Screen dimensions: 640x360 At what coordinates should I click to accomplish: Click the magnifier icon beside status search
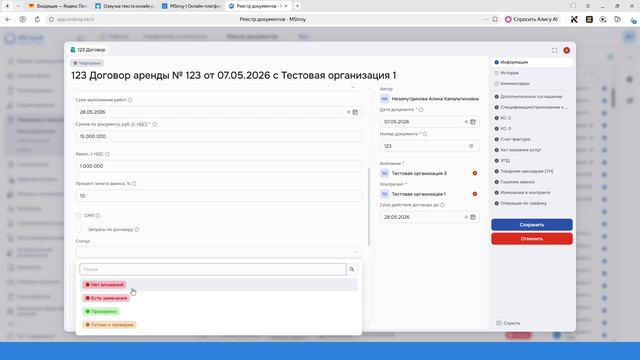[352, 269]
